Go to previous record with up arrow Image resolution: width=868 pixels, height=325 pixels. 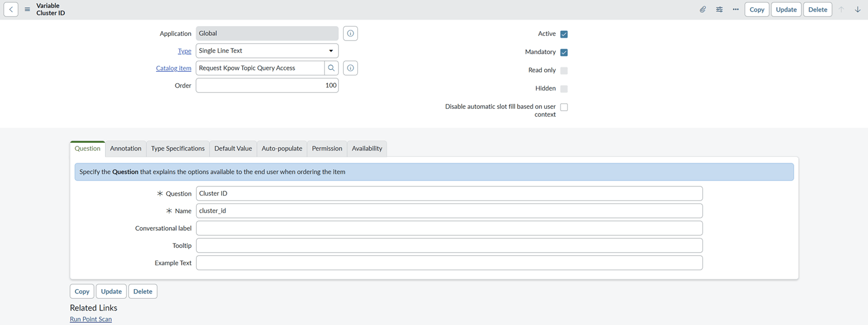point(841,10)
